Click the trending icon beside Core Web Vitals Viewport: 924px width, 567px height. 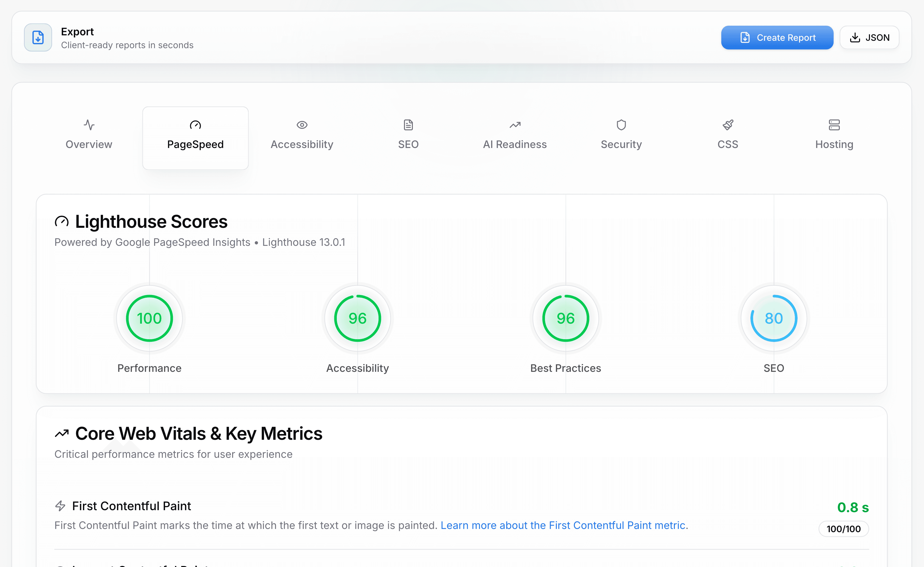click(x=62, y=433)
